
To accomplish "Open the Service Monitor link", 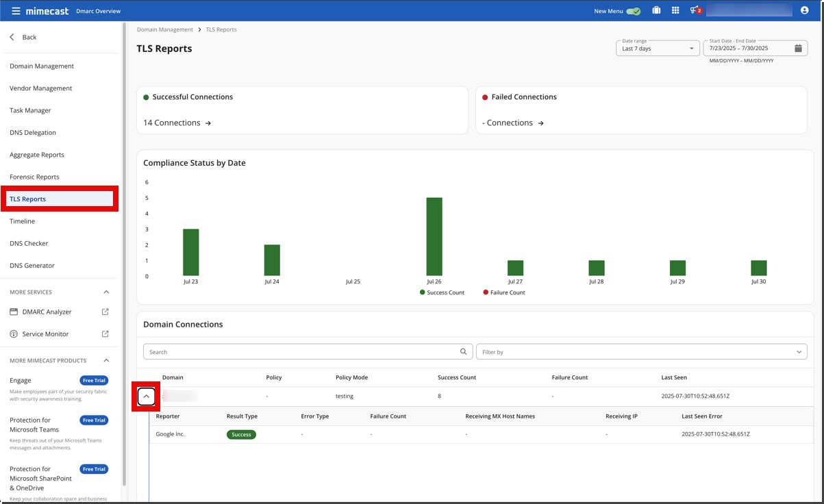I will pyautogui.click(x=45, y=334).
